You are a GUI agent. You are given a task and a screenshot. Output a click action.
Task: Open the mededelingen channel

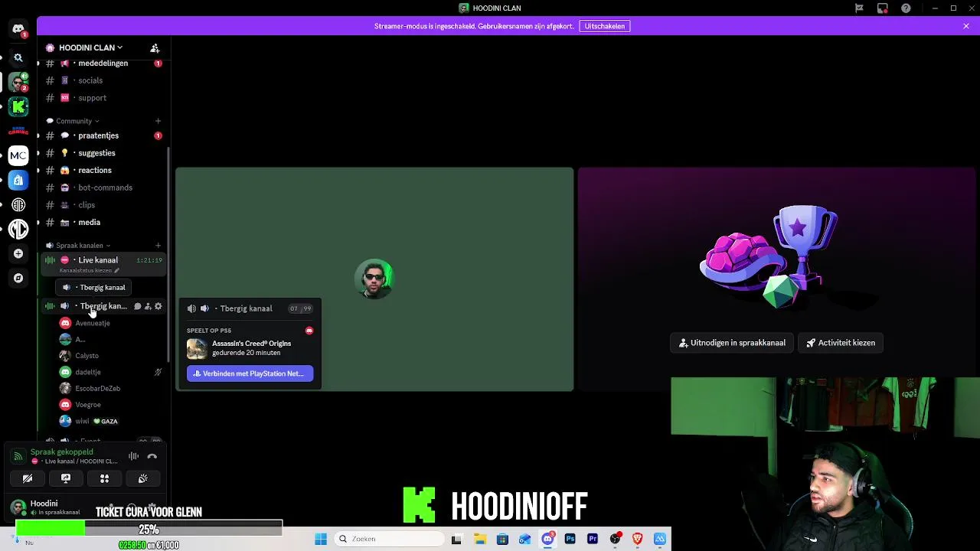(x=103, y=63)
